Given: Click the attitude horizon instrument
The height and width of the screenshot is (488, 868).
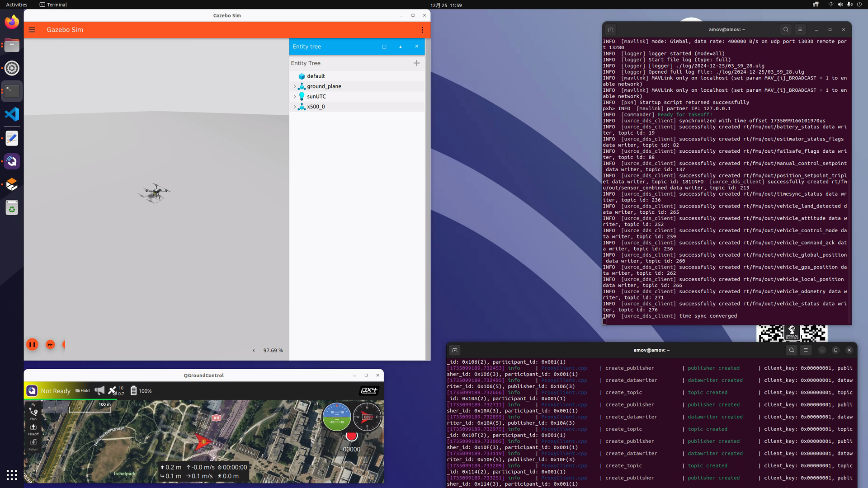Looking at the screenshot, I should [337, 417].
